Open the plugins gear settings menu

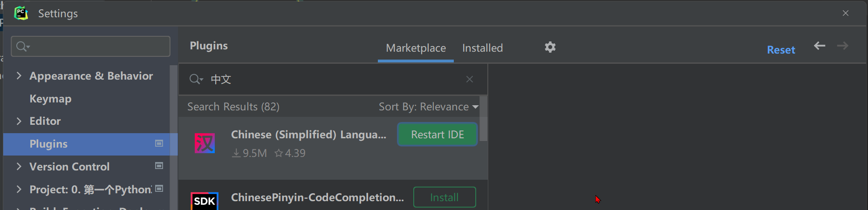tap(550, 47)
